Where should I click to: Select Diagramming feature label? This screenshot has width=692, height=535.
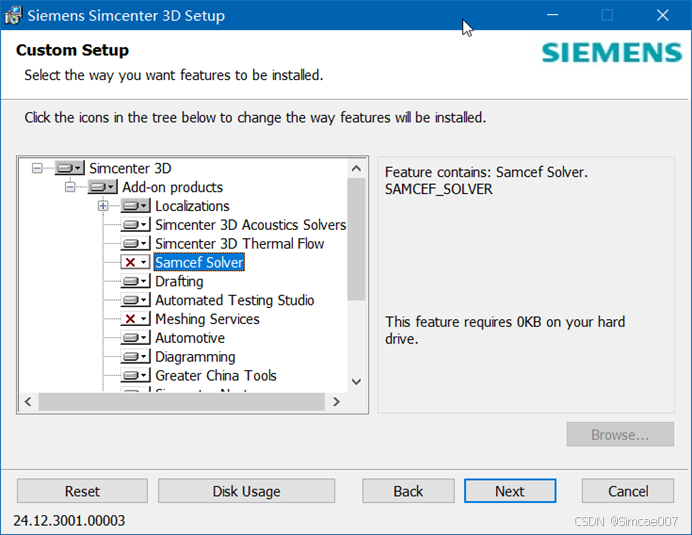pos(196,357)
